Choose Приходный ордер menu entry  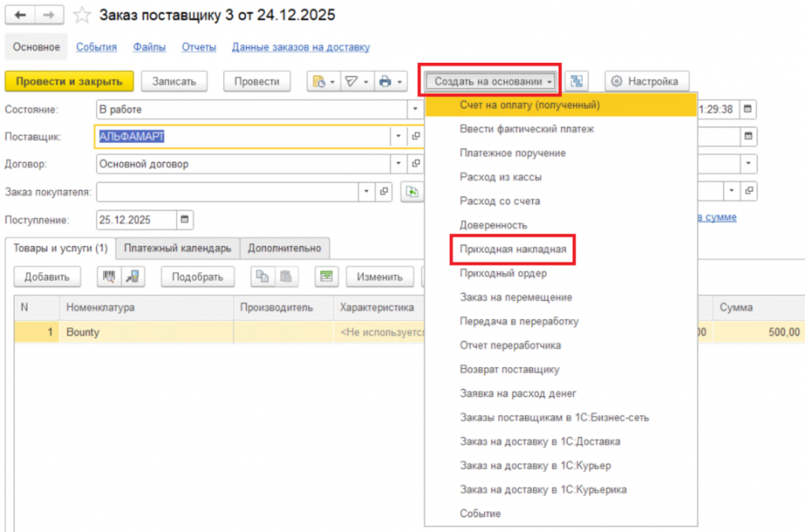pos(561,273)
